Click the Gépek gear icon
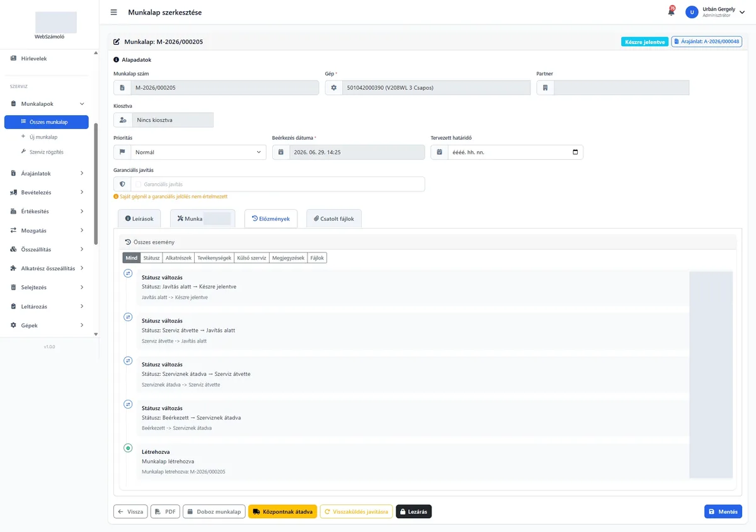The image size is (756, 532). pyautogui.click(x=14, y=325)
